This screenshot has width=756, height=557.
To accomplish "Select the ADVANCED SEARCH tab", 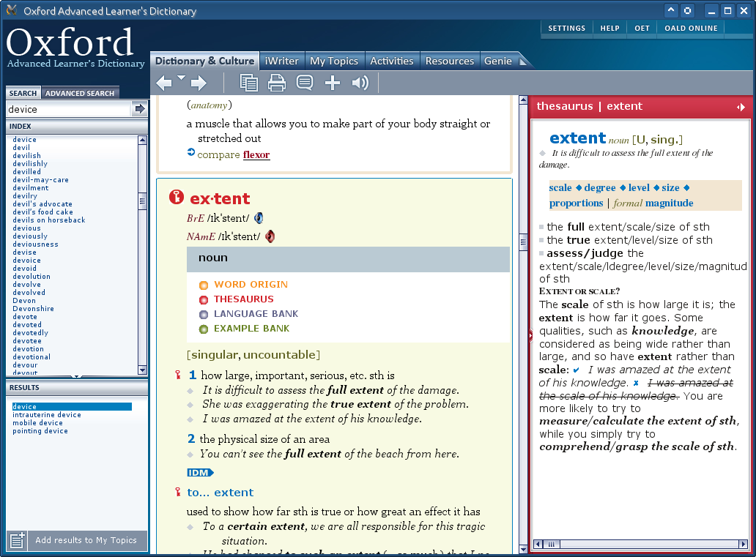I will coord(80,93).
